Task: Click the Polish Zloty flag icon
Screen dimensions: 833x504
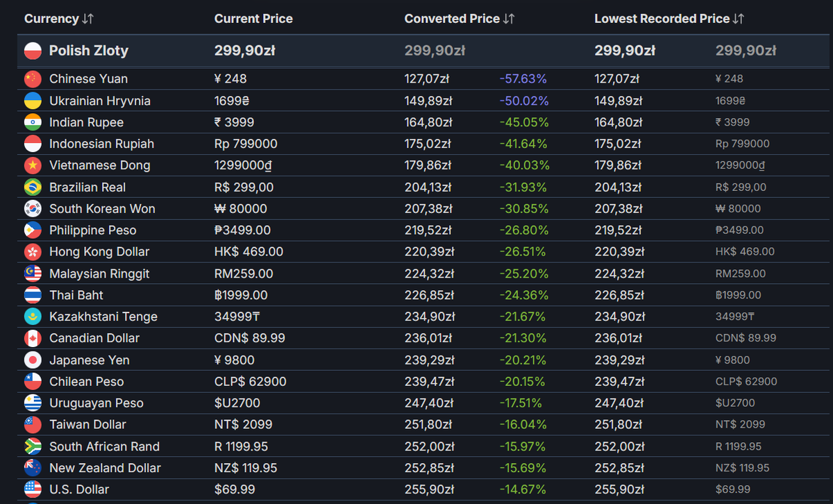Action: tap(33, 51)
